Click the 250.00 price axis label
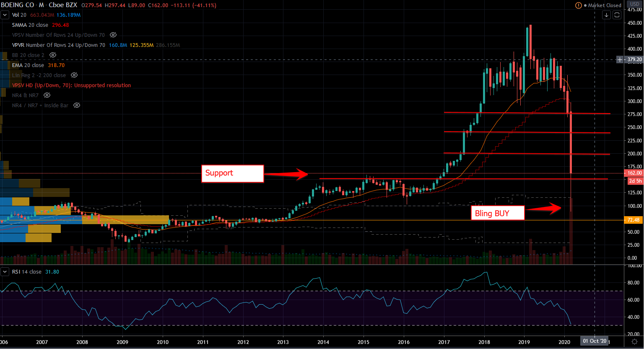 [635, 127]
